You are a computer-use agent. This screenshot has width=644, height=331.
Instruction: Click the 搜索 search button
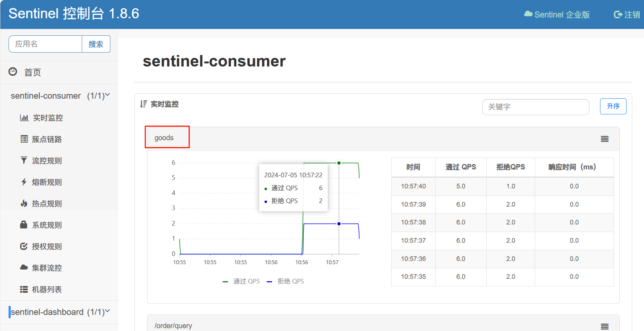tap(96, 44)
